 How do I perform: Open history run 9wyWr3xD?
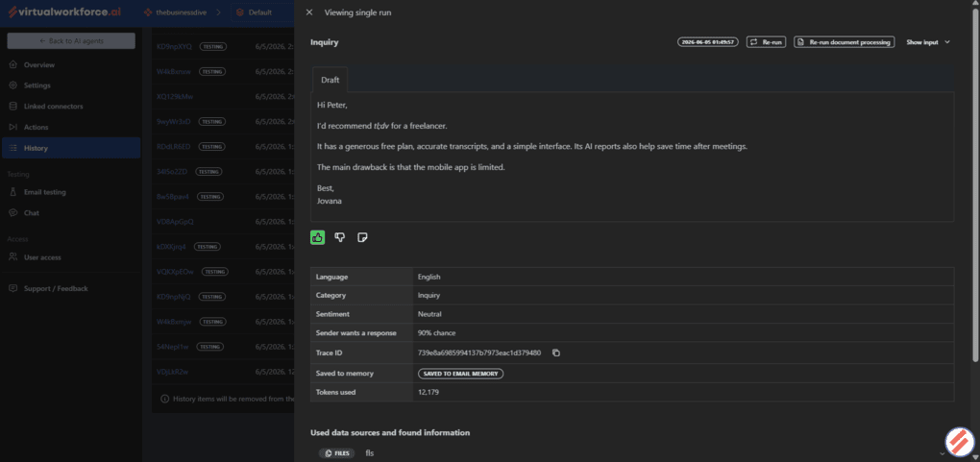point(174,121)
